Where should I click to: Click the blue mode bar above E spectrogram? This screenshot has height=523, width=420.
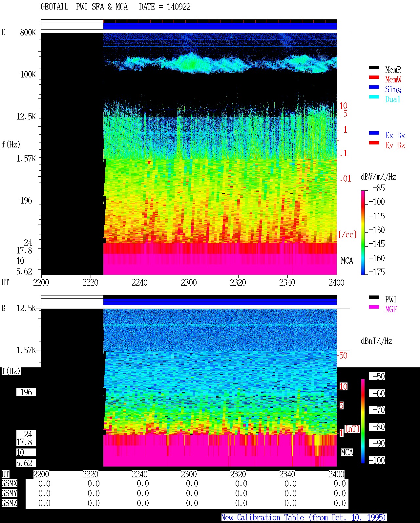pos(220,26)
